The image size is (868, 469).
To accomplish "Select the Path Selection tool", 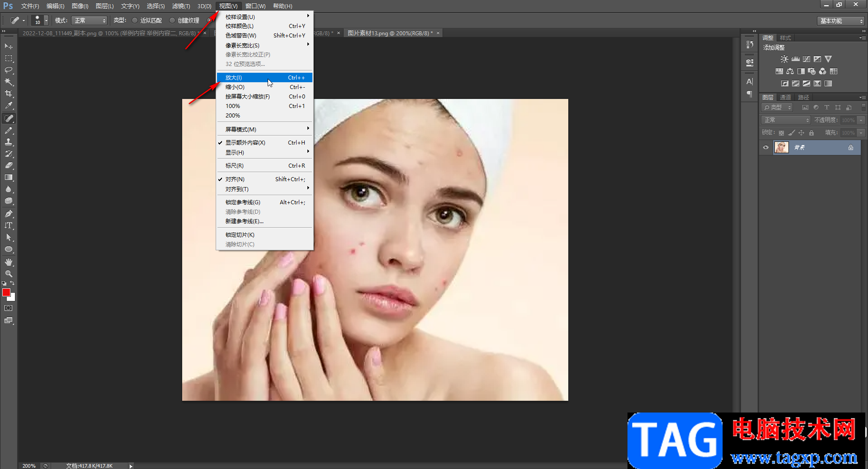I will [9, 237].
